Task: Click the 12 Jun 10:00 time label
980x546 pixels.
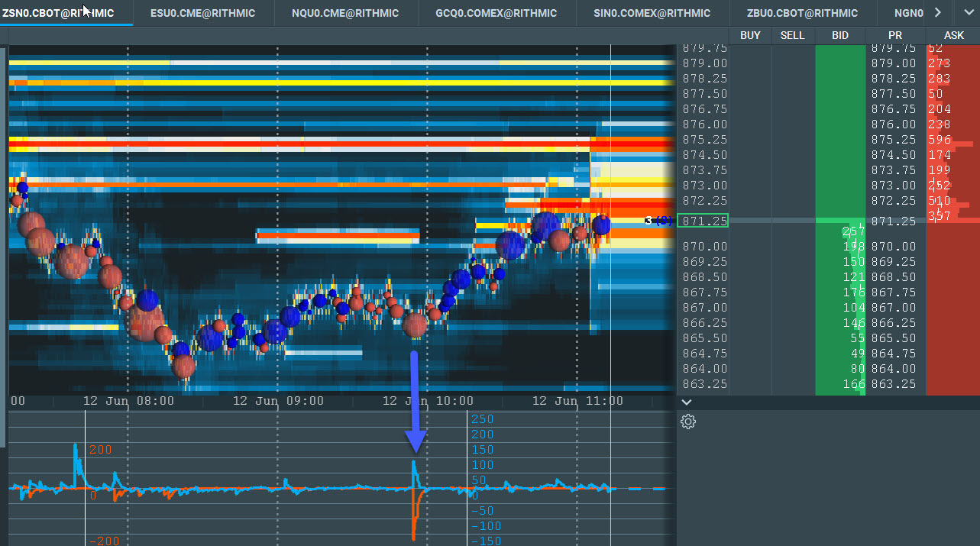Action: 428,401
